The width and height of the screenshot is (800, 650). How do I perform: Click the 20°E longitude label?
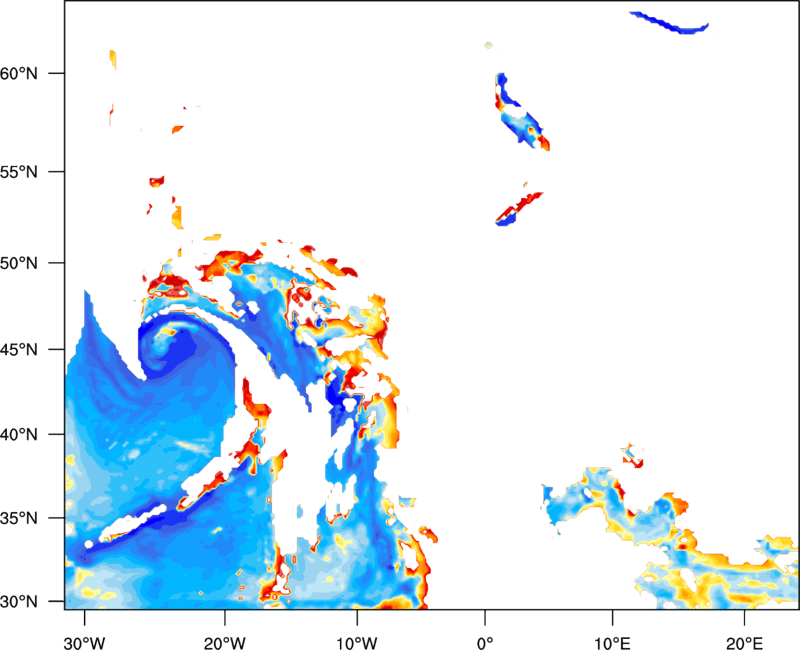744,643
